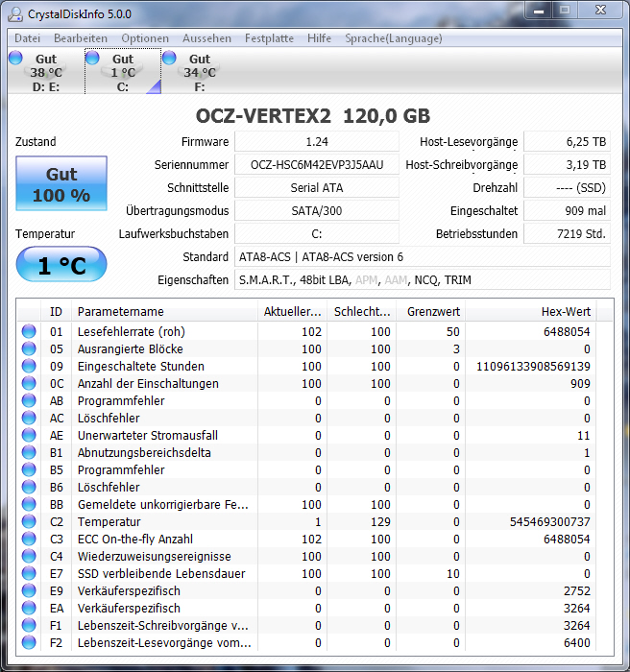The height and width of the screenshot is (672, 630).
Task: Open the Aussehen menu
Action: tap(206, 38)
